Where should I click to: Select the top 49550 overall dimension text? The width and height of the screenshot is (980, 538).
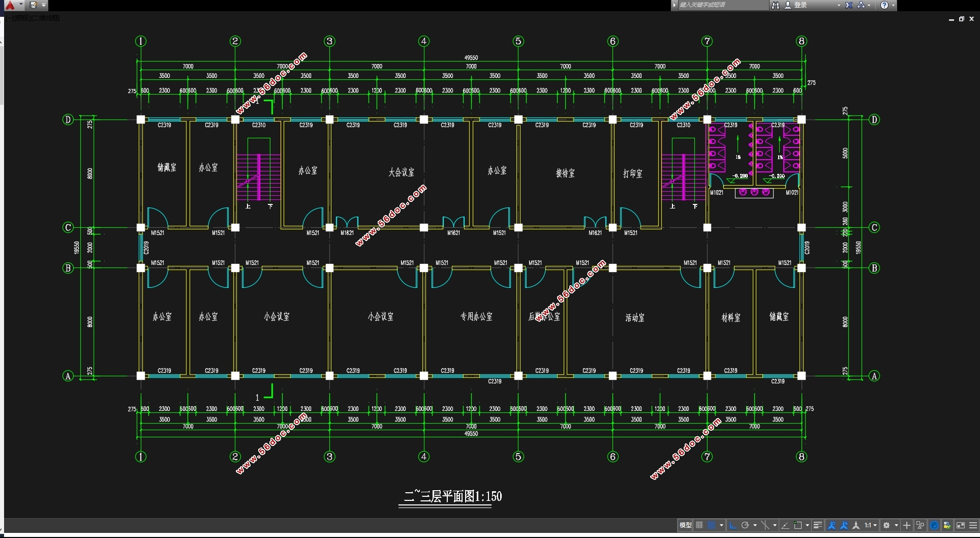[x=471, y=58]
